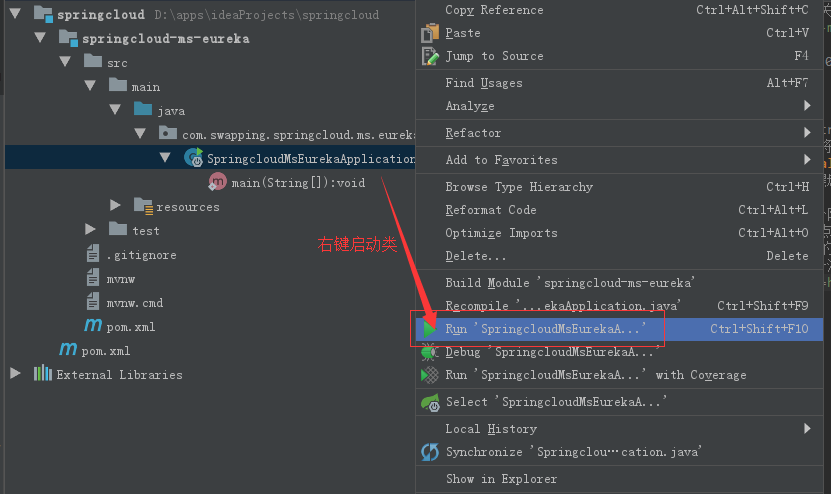Collapse the springcloud-ms-eureka module node
Image resolution: width=831 pixels, height=494 pixels.
40,38
